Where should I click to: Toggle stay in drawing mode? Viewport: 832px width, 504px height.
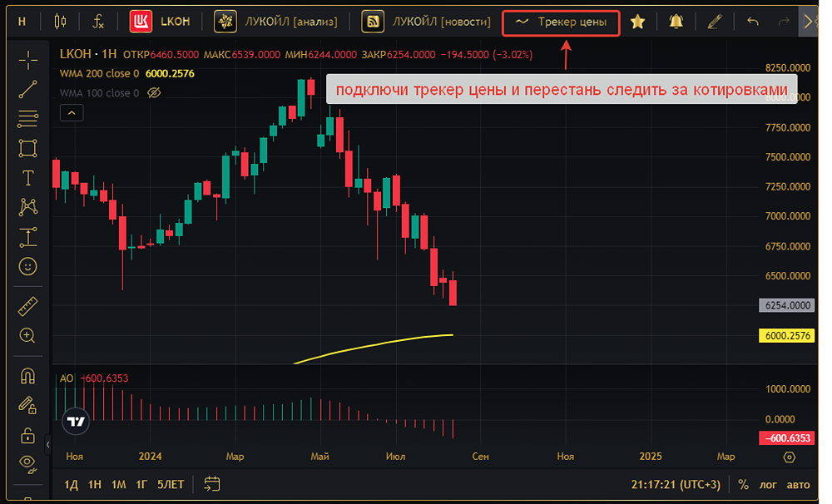coord(27,405)
